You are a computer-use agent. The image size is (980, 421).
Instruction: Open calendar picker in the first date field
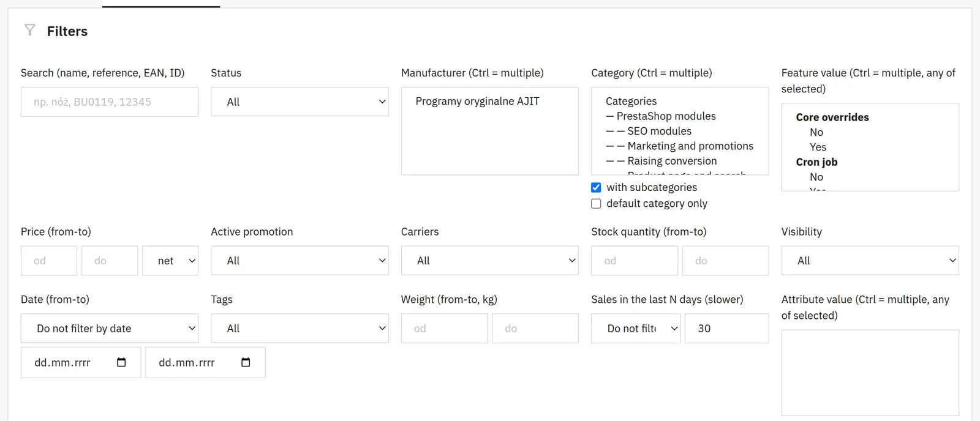[121, 362]
